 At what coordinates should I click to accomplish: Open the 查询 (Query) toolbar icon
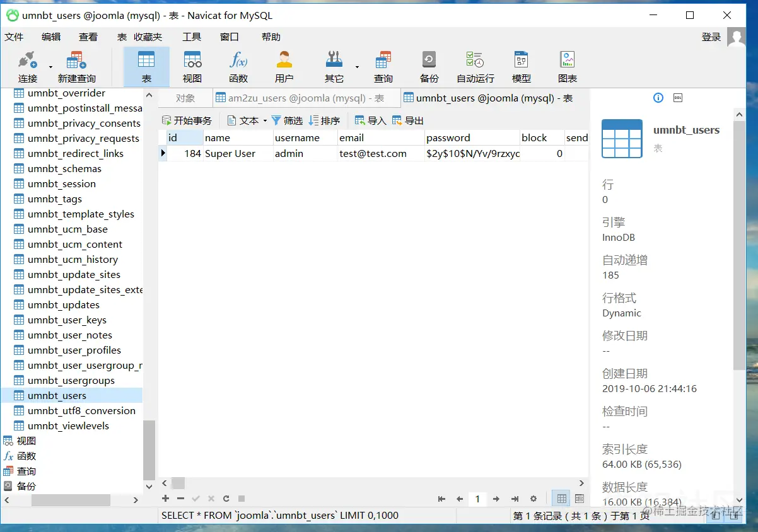(383, 67)
